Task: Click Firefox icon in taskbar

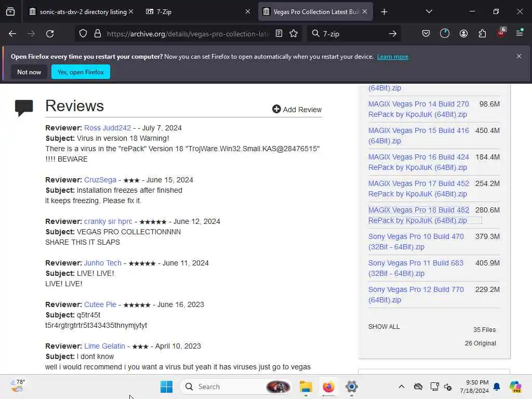Action: 328,387
